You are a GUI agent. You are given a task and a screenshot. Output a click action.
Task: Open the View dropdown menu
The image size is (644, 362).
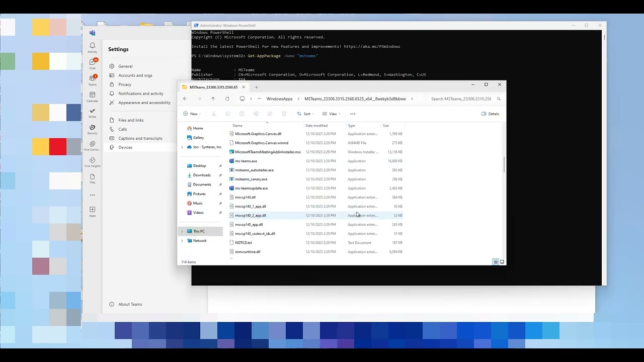tap(332, 114)
